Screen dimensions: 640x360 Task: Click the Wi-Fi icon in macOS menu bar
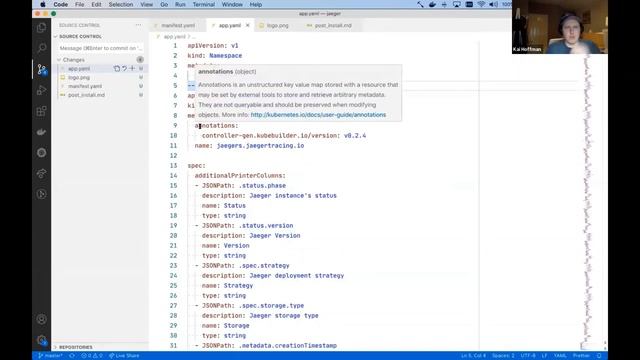481,4
